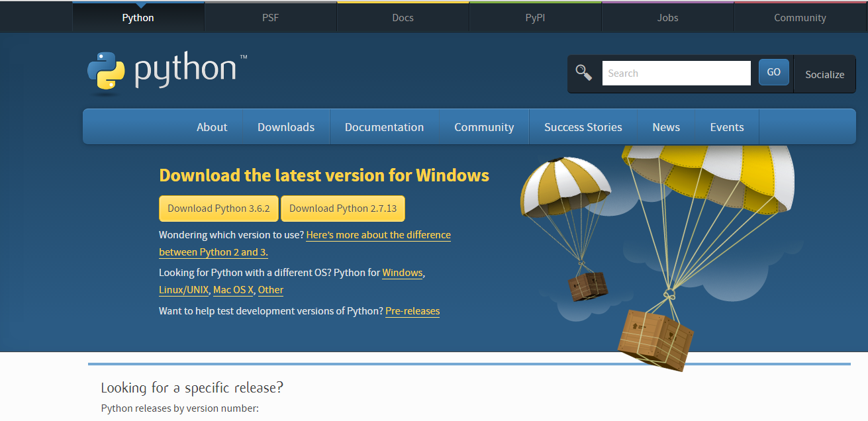
Task: Open the Docs top tab
Action: (403, 18)
